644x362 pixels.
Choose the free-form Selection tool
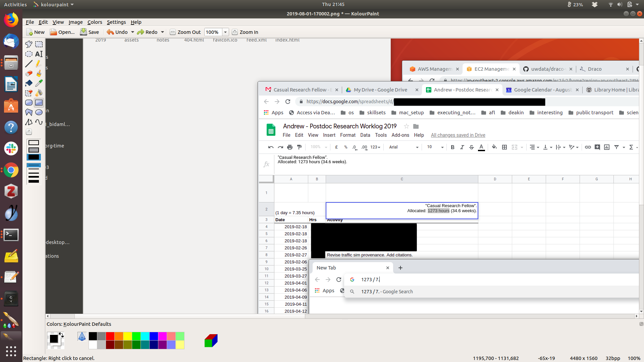(29, 44)
